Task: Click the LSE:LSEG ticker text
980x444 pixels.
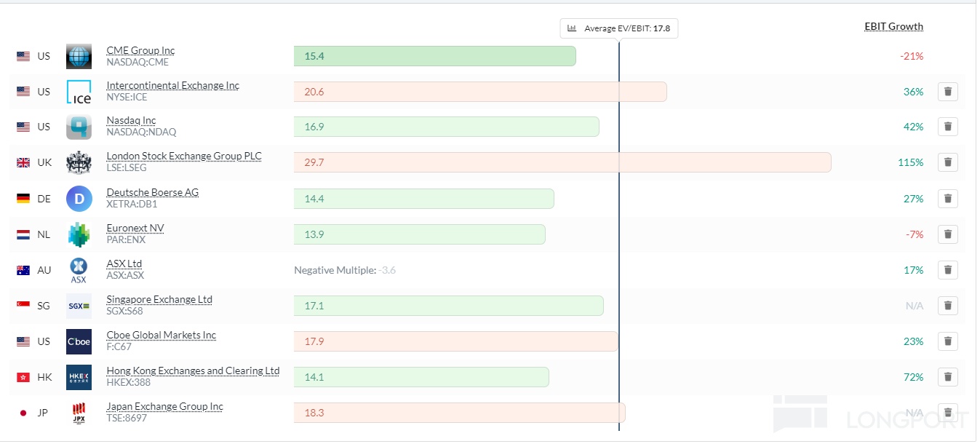Action: [127, 167]
